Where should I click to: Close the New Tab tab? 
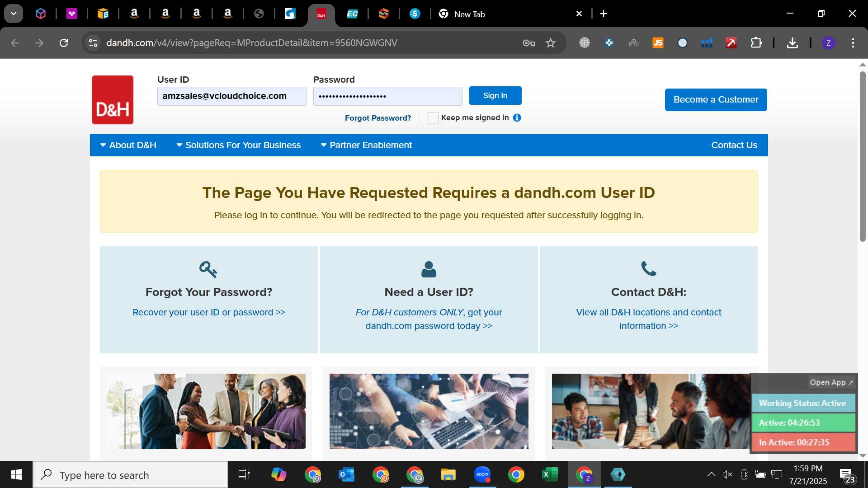coord(579,14)
